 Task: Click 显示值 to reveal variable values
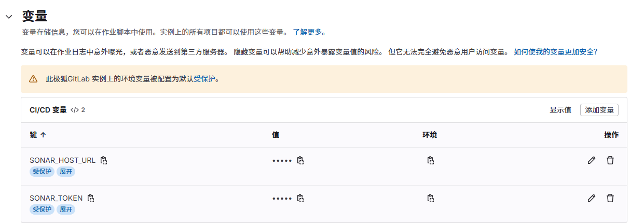560,110
